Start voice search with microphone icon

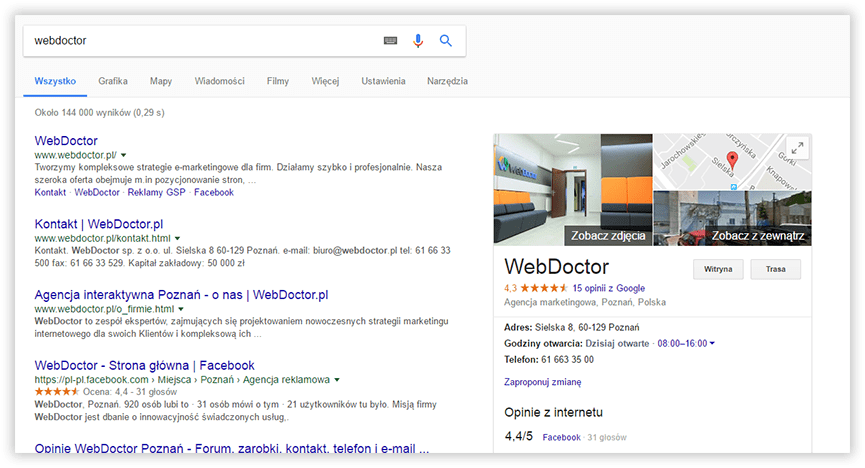[x=418, y=41]
